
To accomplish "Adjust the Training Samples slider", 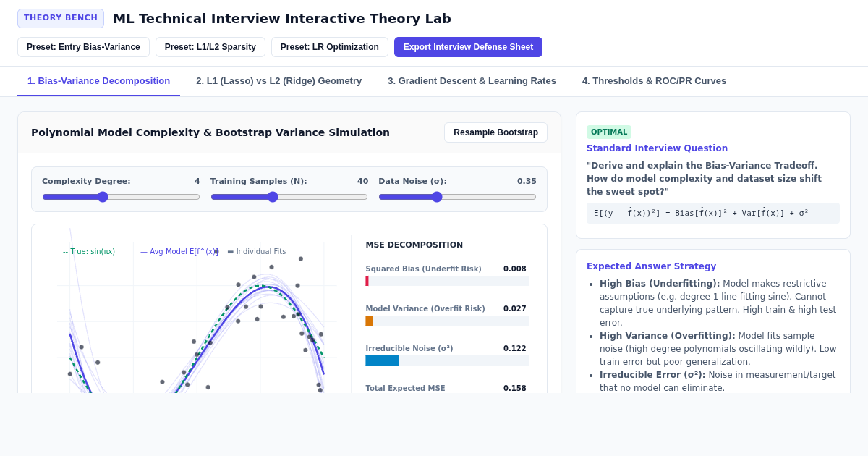I will 289,197.
